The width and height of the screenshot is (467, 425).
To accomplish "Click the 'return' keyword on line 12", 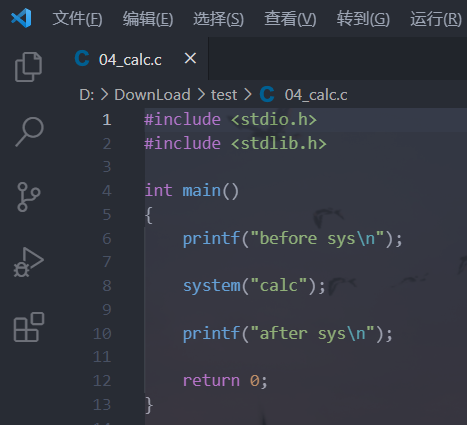I will (211, 381).
